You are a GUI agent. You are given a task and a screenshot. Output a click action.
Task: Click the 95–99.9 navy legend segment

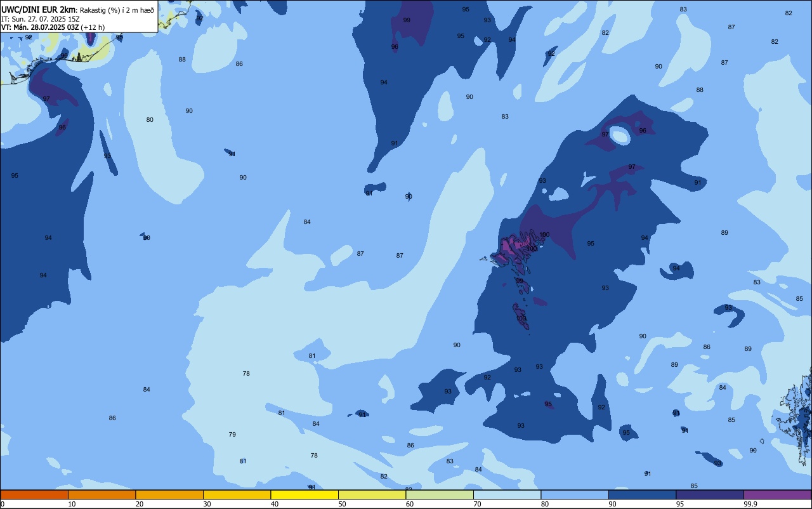(x=710, y=494)
